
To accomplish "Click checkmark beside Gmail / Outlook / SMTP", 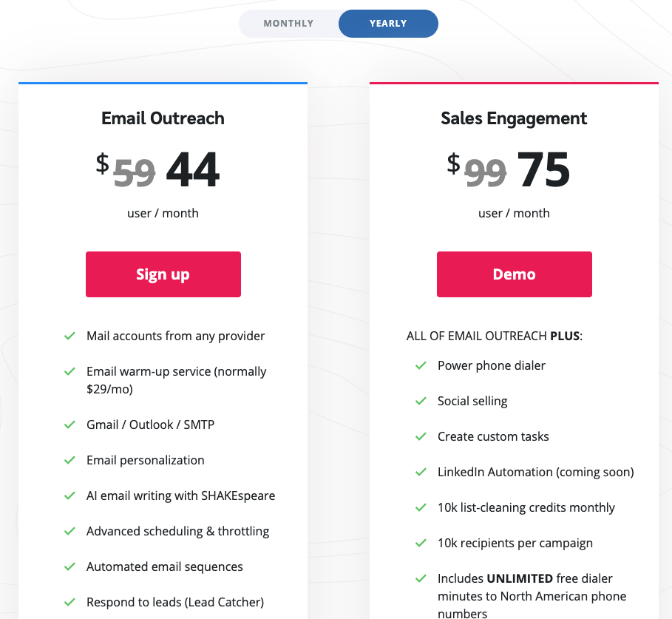I will pos(70,425).
